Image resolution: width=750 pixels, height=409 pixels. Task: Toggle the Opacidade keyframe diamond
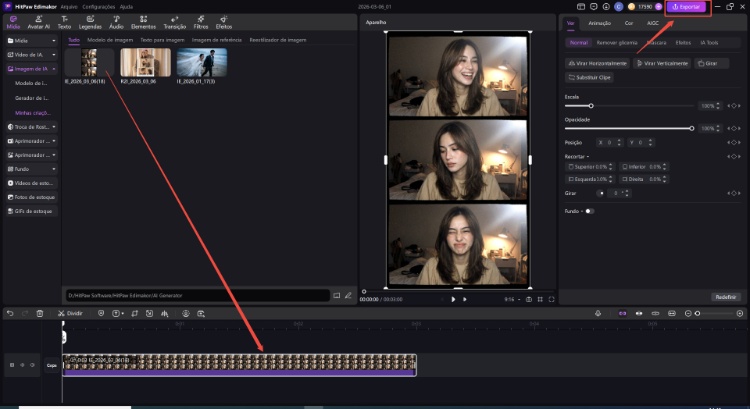coord(734,128)
